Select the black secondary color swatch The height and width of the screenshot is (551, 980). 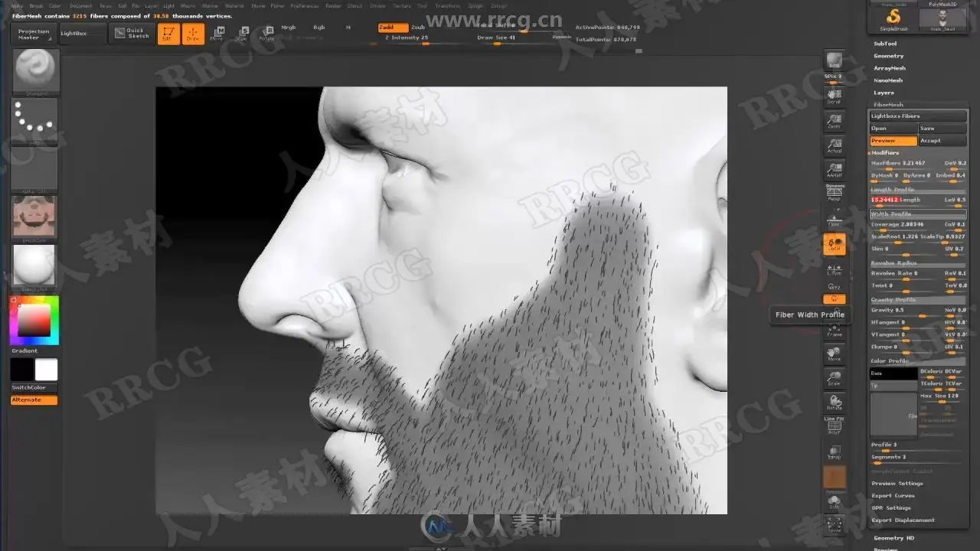pos(22,370)
